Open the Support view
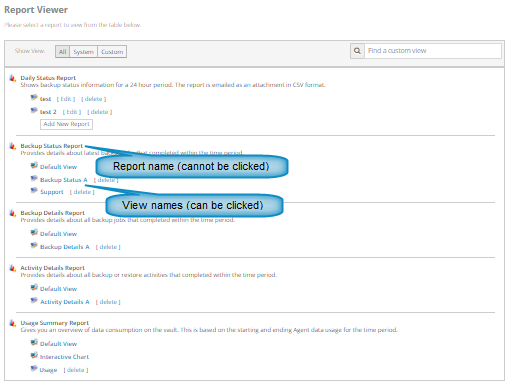509x384 pixels. tap(52, 192)
